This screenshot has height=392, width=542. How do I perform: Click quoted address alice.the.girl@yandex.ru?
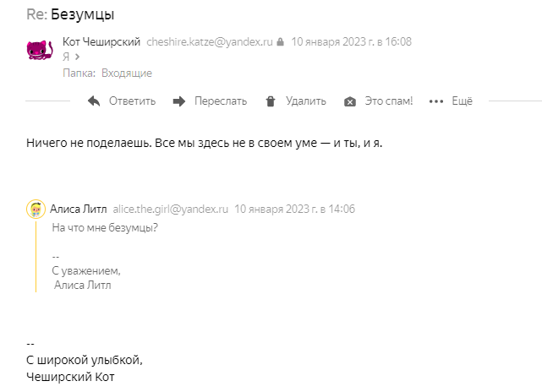[x=171, y=209]
